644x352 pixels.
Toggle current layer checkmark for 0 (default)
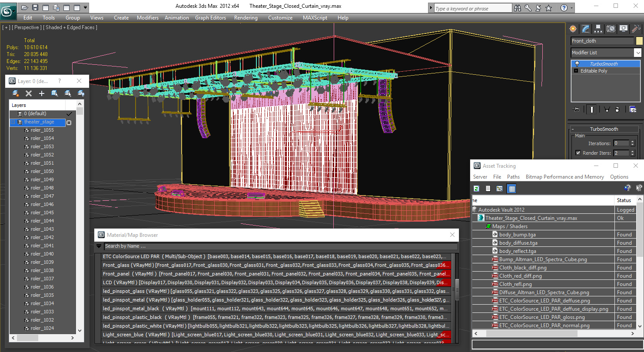(69, 114)
